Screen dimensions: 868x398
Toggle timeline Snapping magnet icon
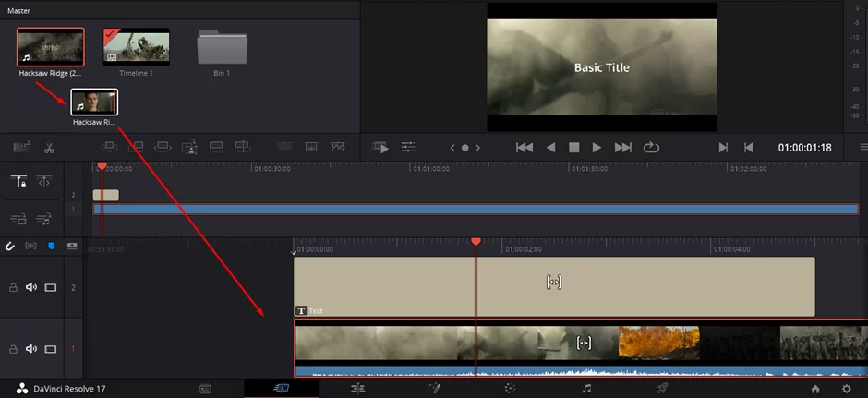click(10, 247)
